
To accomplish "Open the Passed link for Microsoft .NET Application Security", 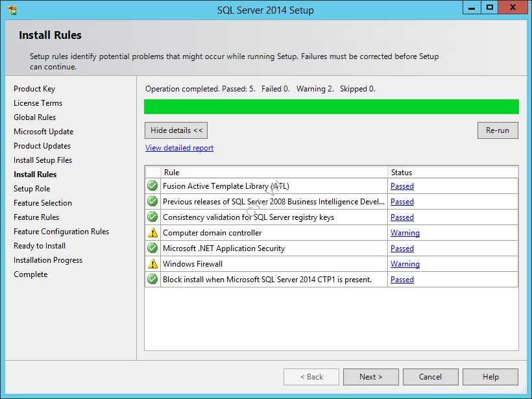I will coord(402,248).
